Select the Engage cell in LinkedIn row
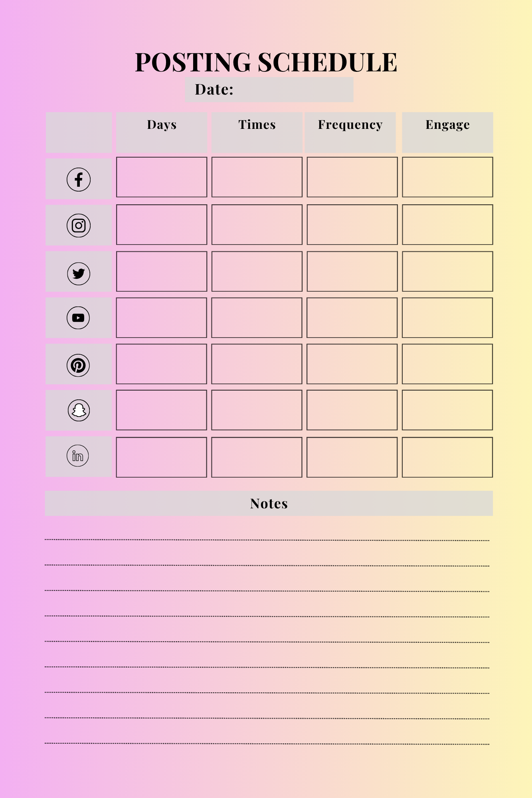The image size is (532, 798). click(x=447, y=457)
